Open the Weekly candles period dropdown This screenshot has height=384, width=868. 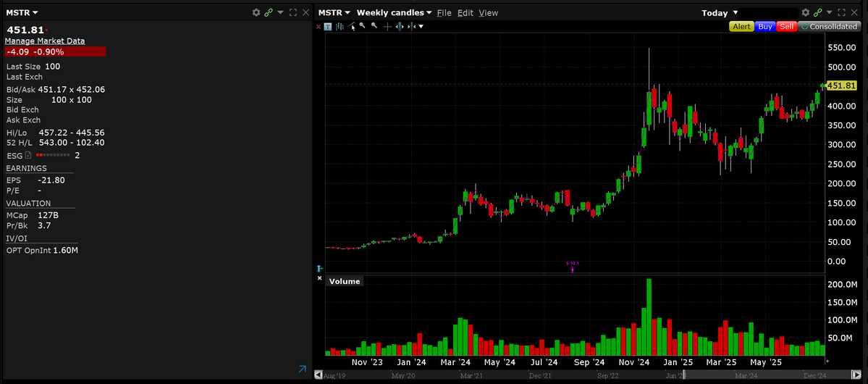coord(394,12)
